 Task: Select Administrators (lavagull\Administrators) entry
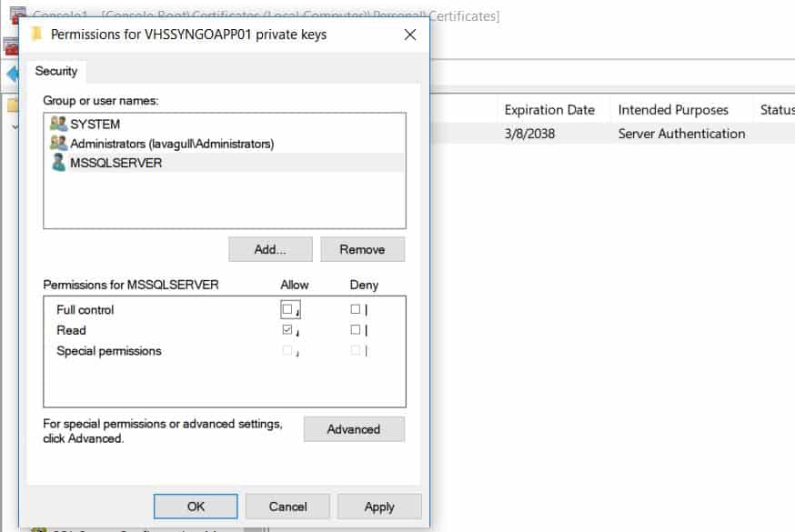coord(225,144)
